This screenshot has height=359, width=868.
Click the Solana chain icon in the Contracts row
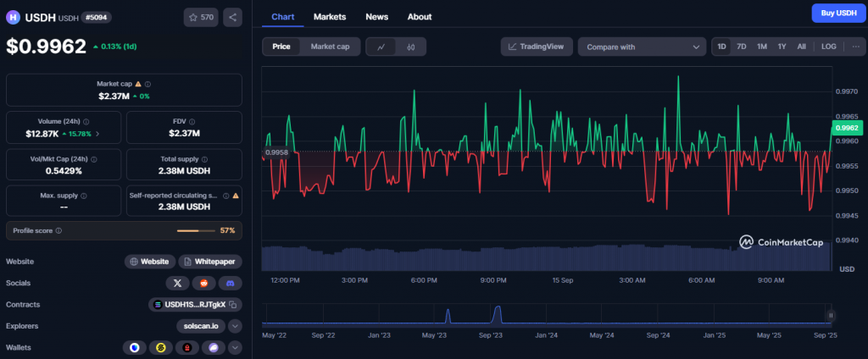click(158, 304)
